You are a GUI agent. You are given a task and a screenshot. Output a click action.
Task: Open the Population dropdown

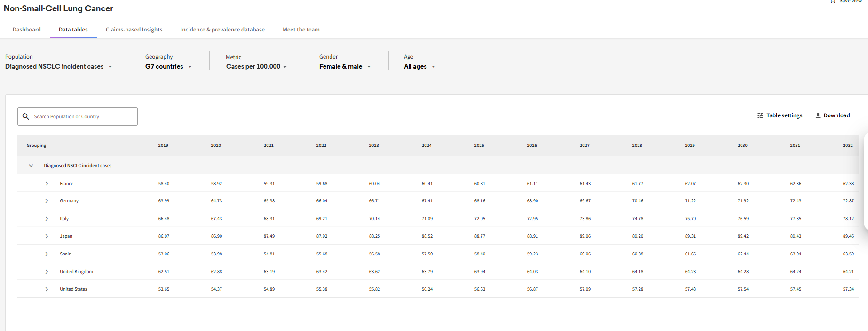point(59,67)
